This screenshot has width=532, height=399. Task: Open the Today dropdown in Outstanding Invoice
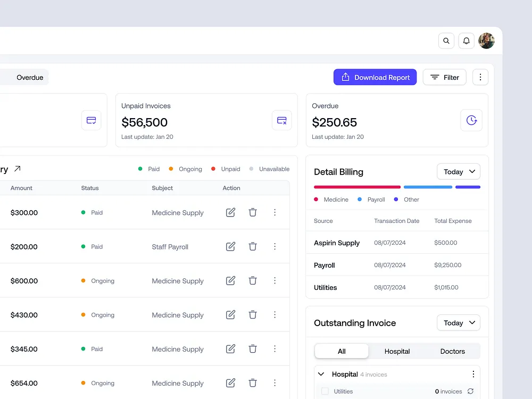tap(459, 323)
